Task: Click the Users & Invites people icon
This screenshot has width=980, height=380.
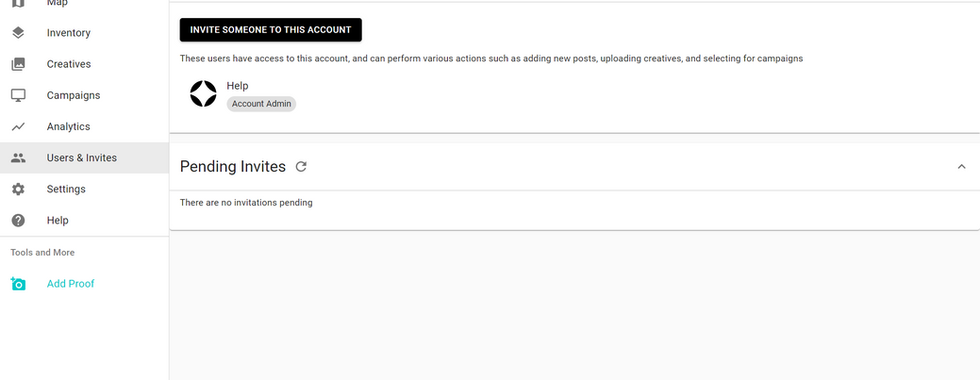Action: pyautogui.click(x=18, y=158)
